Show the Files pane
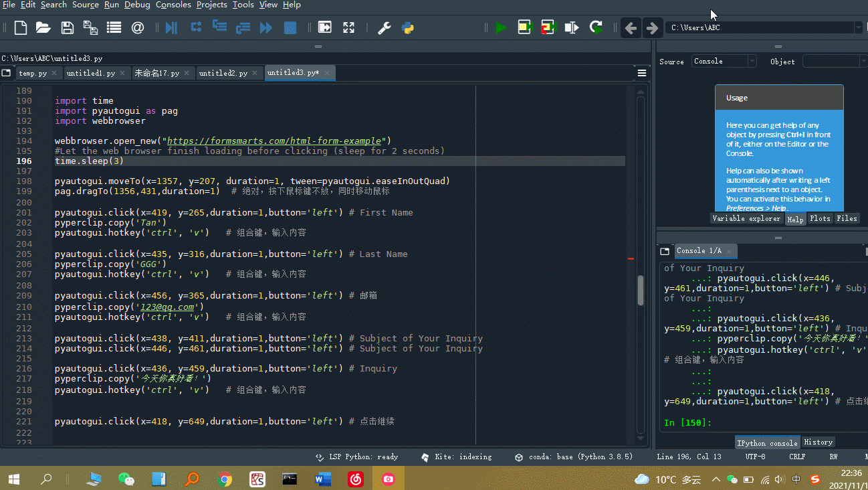The image size is (868, 490). [847, 218]
